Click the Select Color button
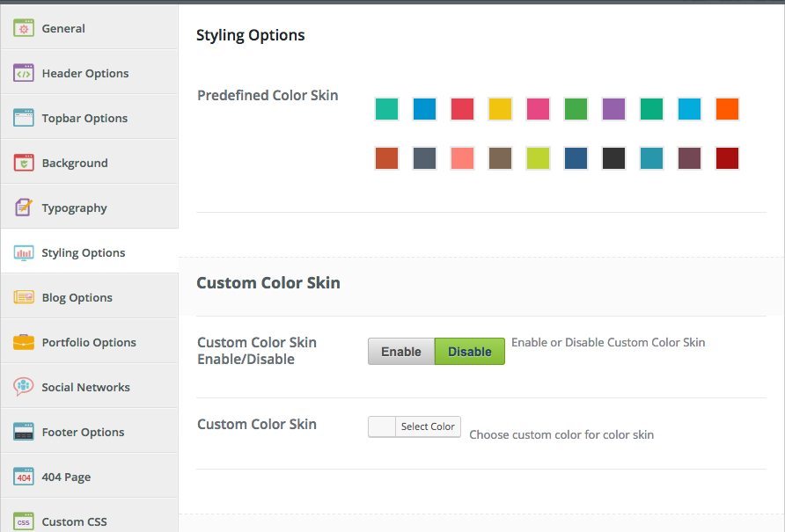 tap(428, 426)
